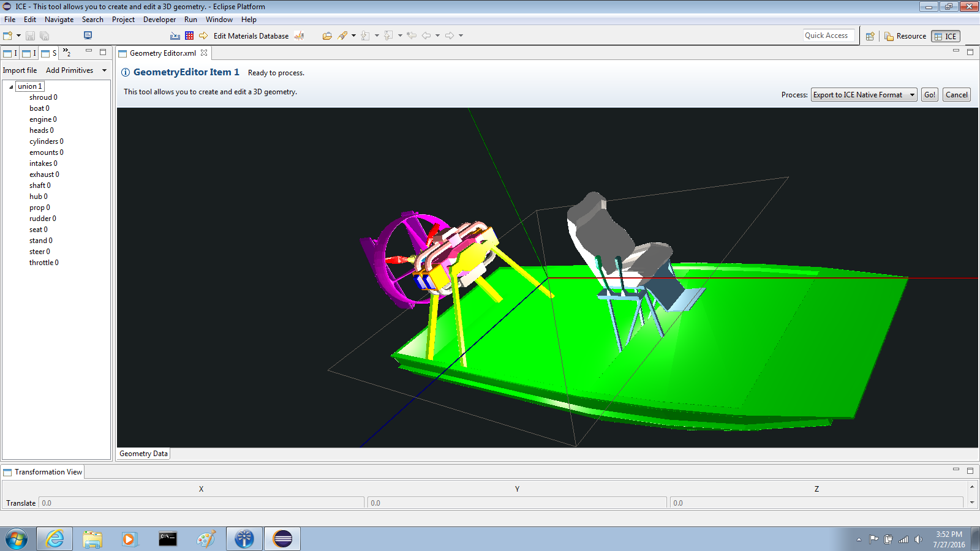Open the Add Primitives dropdown

(105, 70)
